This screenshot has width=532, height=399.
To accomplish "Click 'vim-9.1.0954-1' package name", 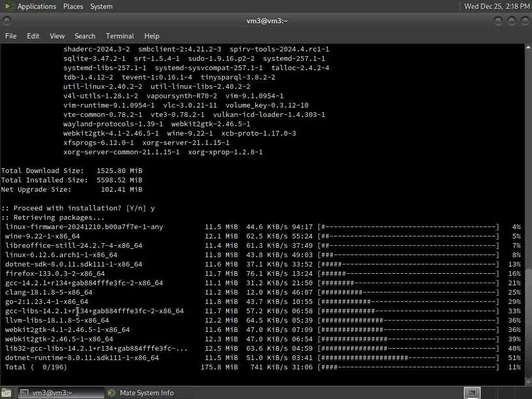I will click(x=255, y=96).
